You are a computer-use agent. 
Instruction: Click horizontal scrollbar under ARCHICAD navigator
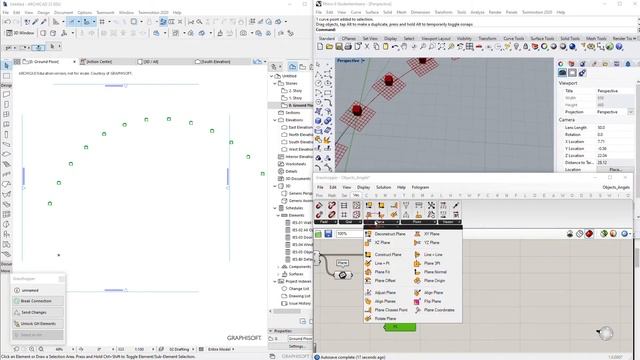[x=288, y=311]
